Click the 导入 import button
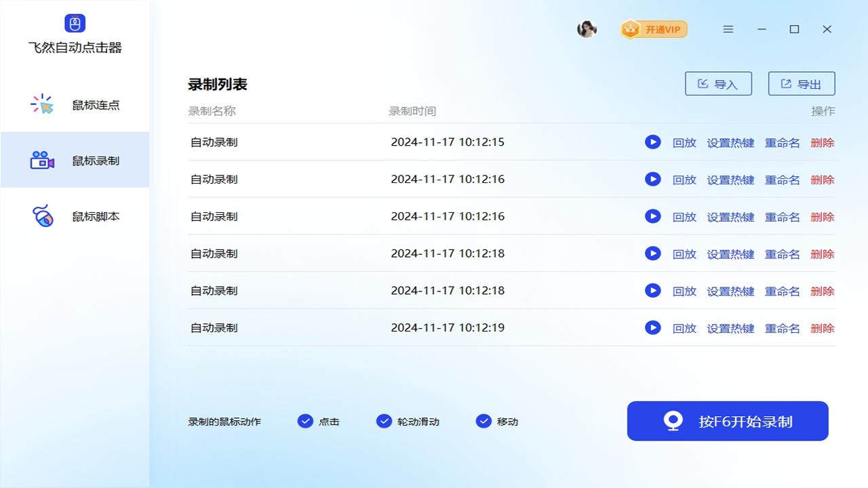This screenshot has height=488, width=868. coord(718,84)
